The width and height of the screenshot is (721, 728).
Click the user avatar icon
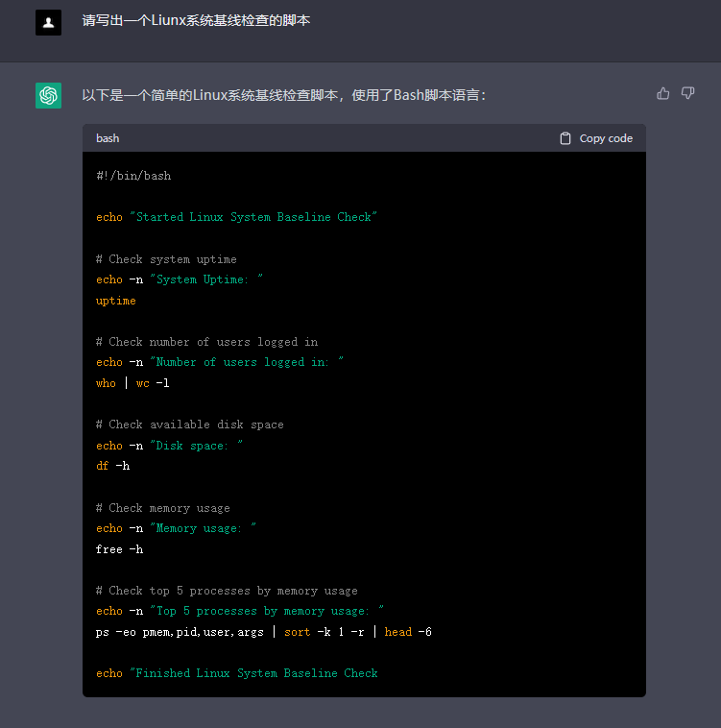click(48, 22)
